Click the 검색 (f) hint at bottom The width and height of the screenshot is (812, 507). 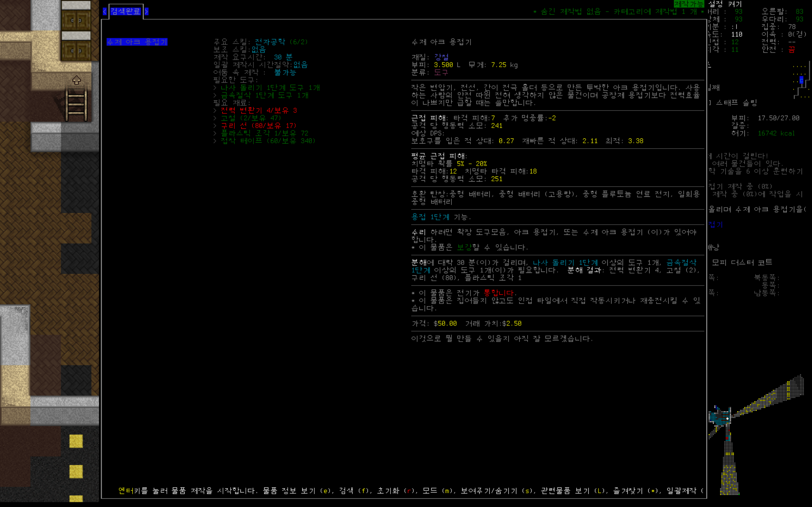[354, 491]
